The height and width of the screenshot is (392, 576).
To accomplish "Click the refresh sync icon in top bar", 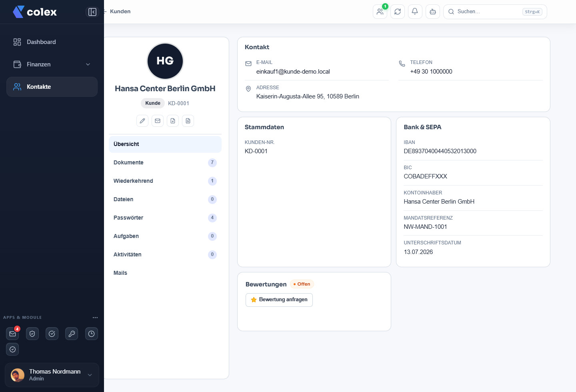I will [x=398, y=12].
